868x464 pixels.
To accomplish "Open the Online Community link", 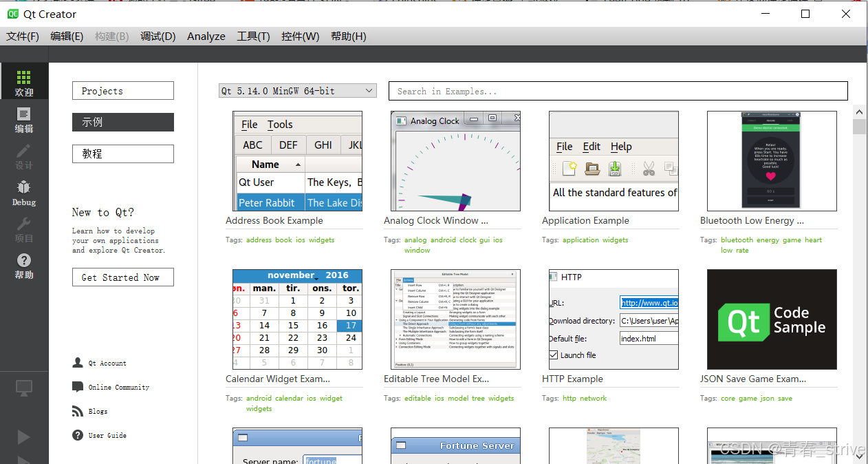I will [119, 387].
